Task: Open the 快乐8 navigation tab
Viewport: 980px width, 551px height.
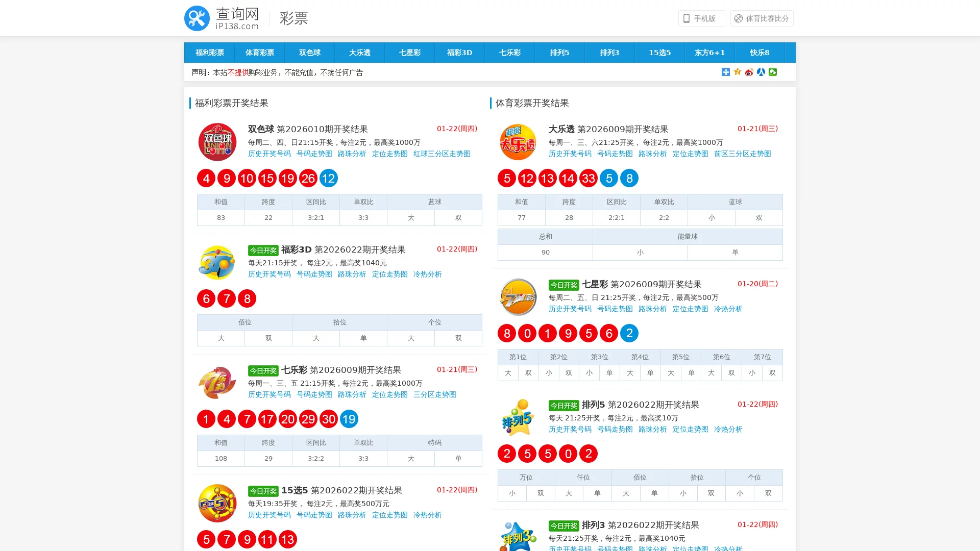Action: tap(759, 52)
